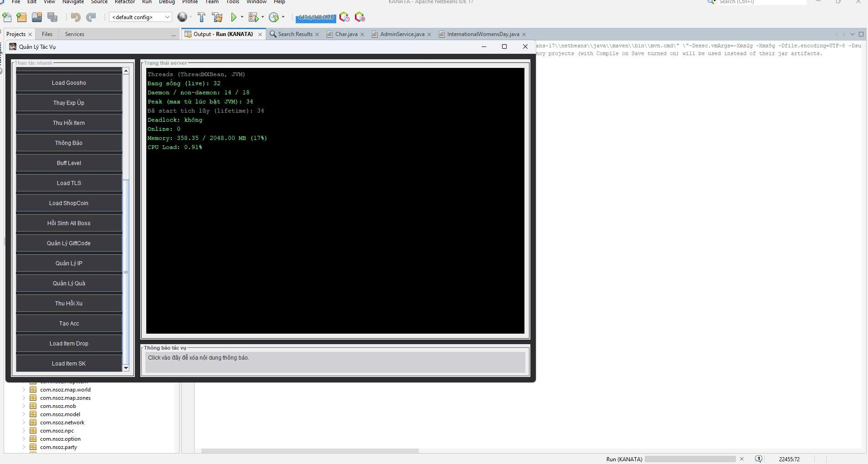Switch to the AdminService.java tab
868x464 pixels.
pos(402,34)
